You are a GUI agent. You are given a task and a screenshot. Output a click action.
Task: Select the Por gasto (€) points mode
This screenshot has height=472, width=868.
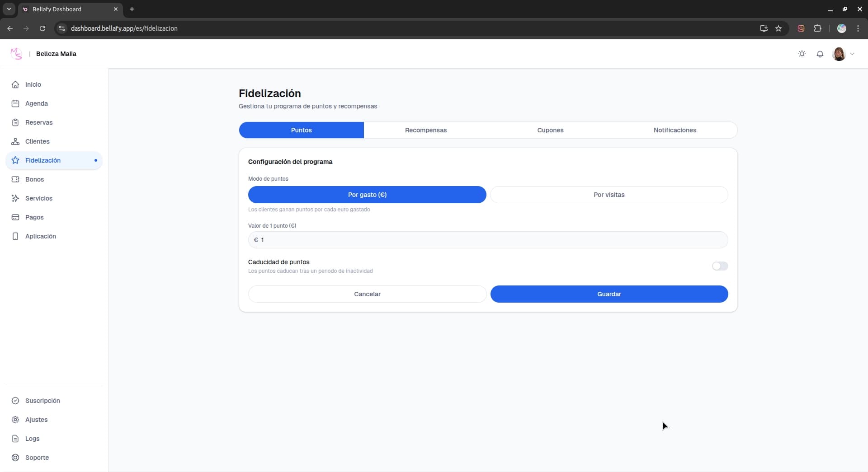tap(367, 195)
